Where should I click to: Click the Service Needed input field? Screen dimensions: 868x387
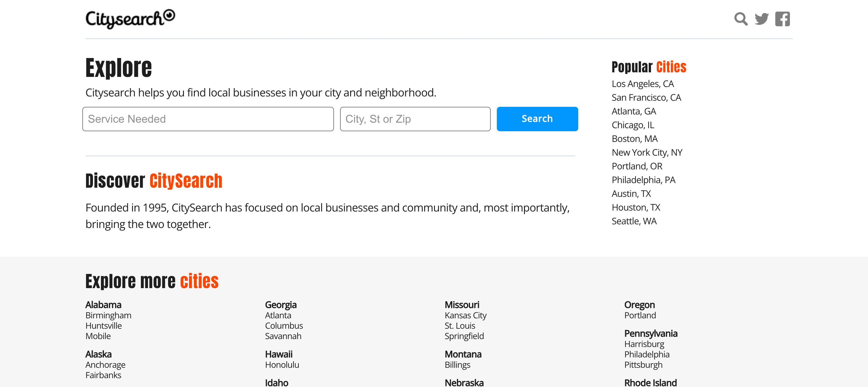208,119
